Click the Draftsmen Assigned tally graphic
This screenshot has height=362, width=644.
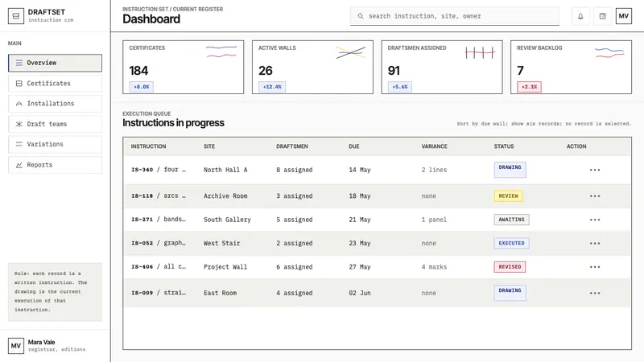point(480,52)
